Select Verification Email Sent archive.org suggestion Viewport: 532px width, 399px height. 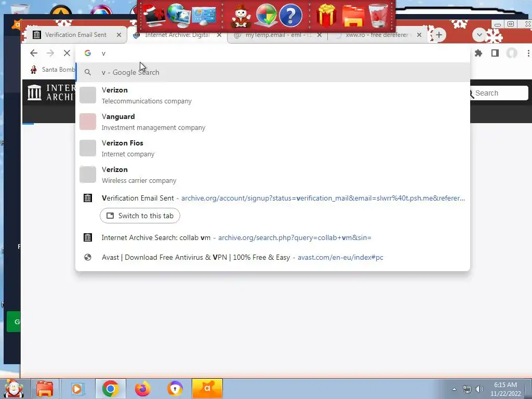click(x=272, y=198)
